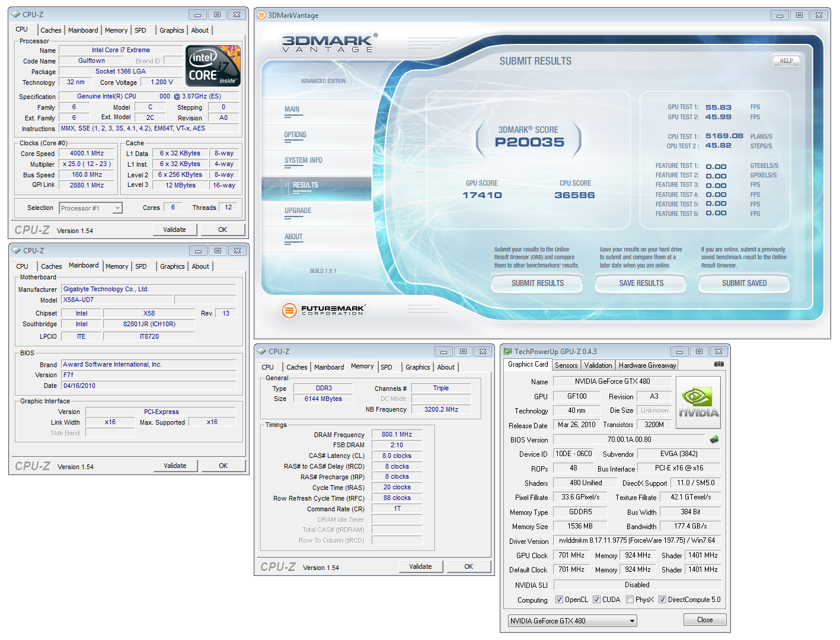Open the NVIDIA GeForce GTX 480 card dropdown
840x640 pixels.
pos(573,620)
